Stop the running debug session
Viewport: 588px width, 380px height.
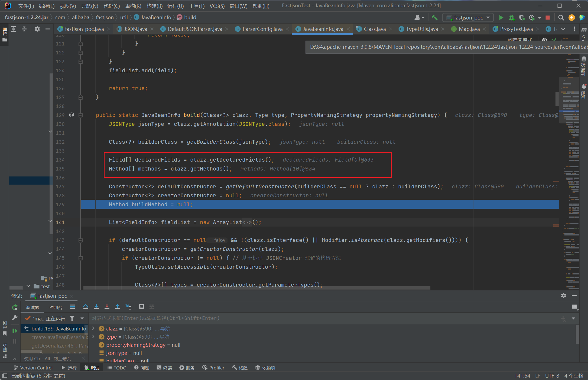[548, 18]
